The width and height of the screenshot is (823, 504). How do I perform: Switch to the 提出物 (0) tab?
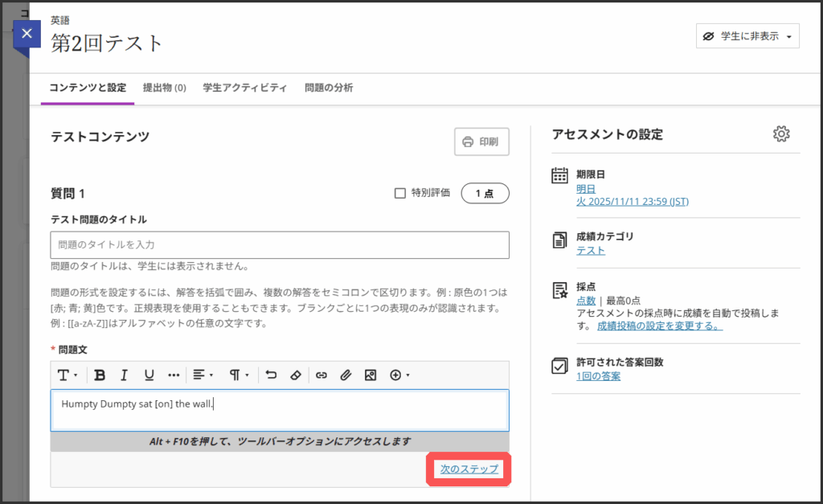point(164,88)
